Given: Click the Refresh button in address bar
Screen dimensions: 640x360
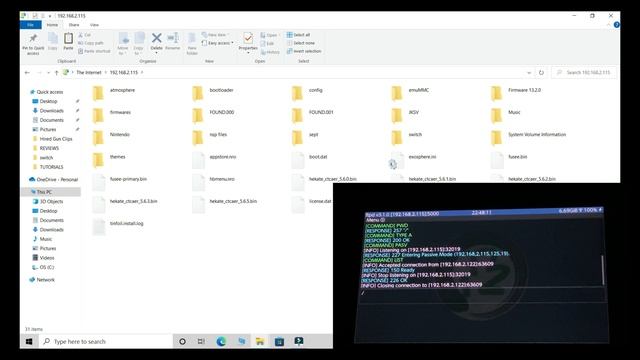Looking at the screenshot, I should pos(541,73).
